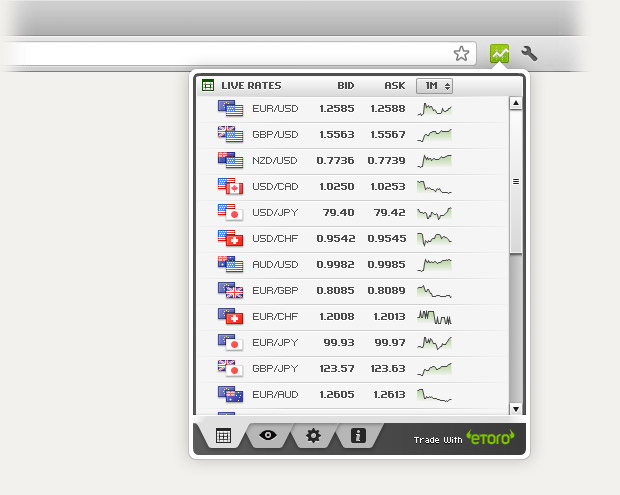Open the AUD/USD sparkline chart
Screen dimensions: 620x495
(434, 265)
